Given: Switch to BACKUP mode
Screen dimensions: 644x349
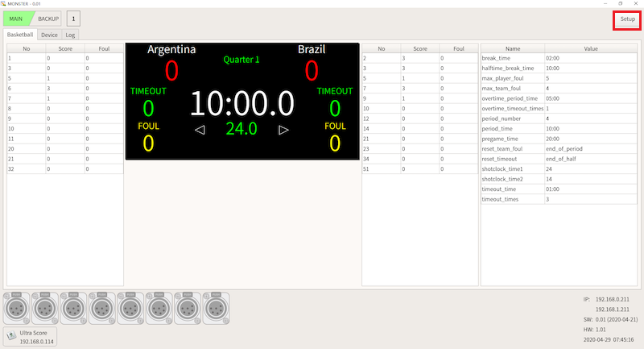Looking at the screenshot, I should coord(47,18).
